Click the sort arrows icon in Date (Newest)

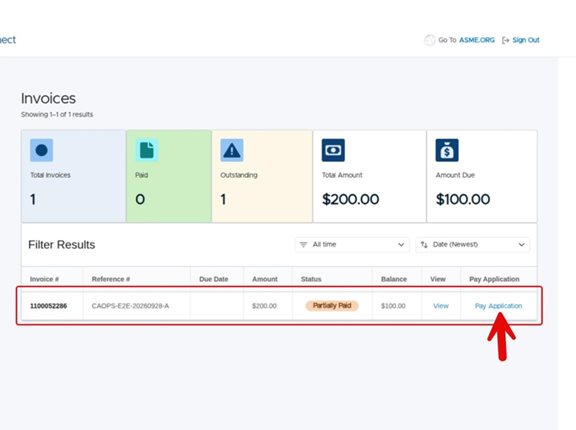424,245
